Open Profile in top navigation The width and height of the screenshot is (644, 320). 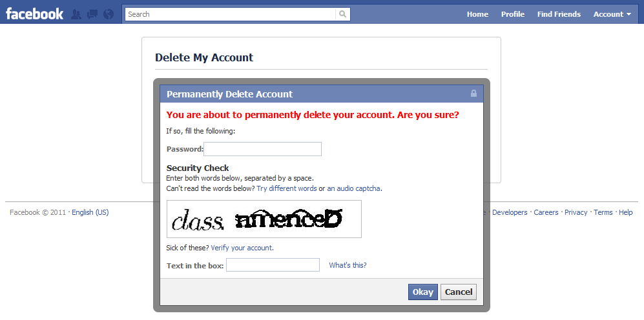pos(513,14)
